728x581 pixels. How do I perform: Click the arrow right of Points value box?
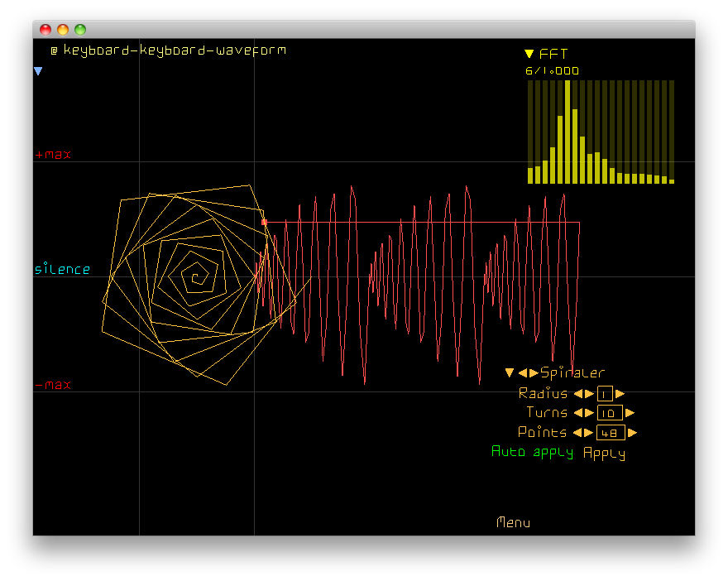coord(632,433)
